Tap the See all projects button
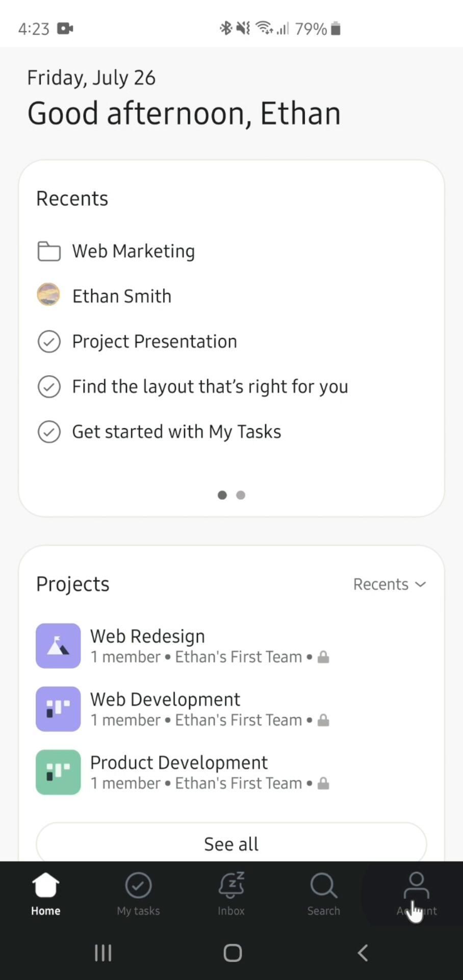463x980 pixels. pyautogui.click(x=231, y=844)
